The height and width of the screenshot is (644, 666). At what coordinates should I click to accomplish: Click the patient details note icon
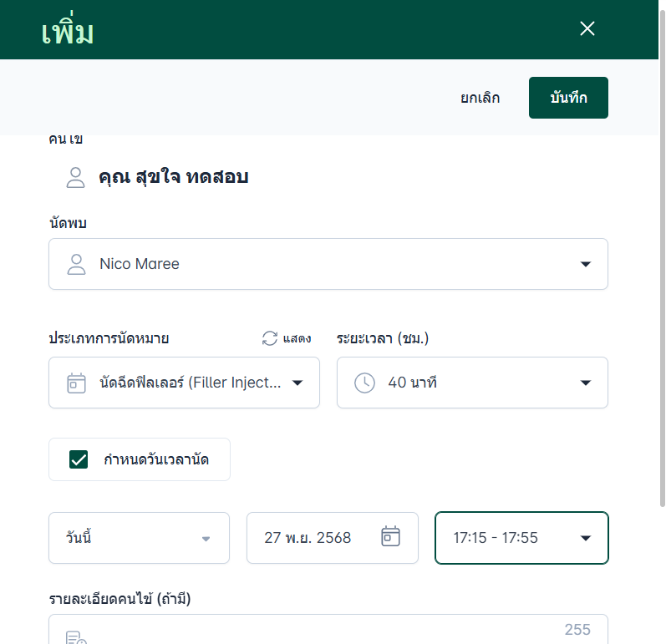point(76,638)
